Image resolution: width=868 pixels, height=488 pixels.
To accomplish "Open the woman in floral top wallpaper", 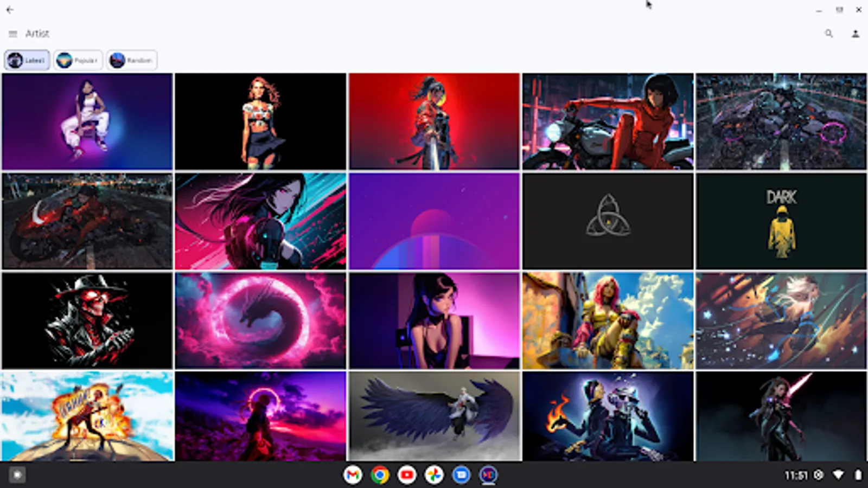I will point(260,121).
